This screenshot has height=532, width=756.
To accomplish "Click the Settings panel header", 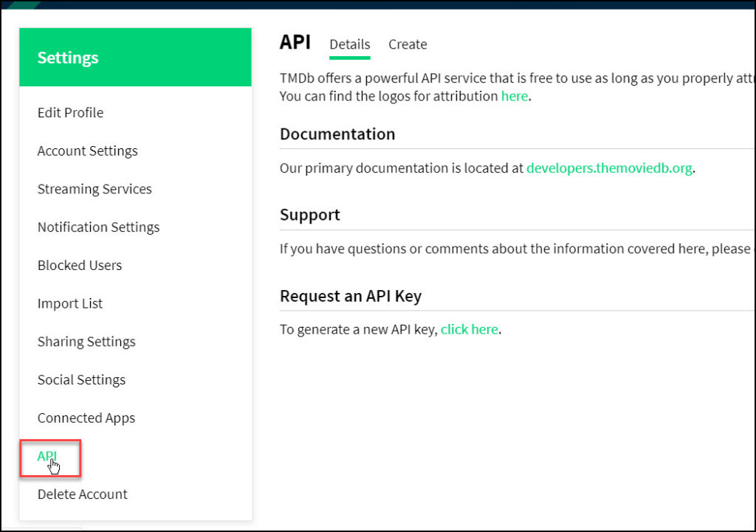I will tap(68, 57).
